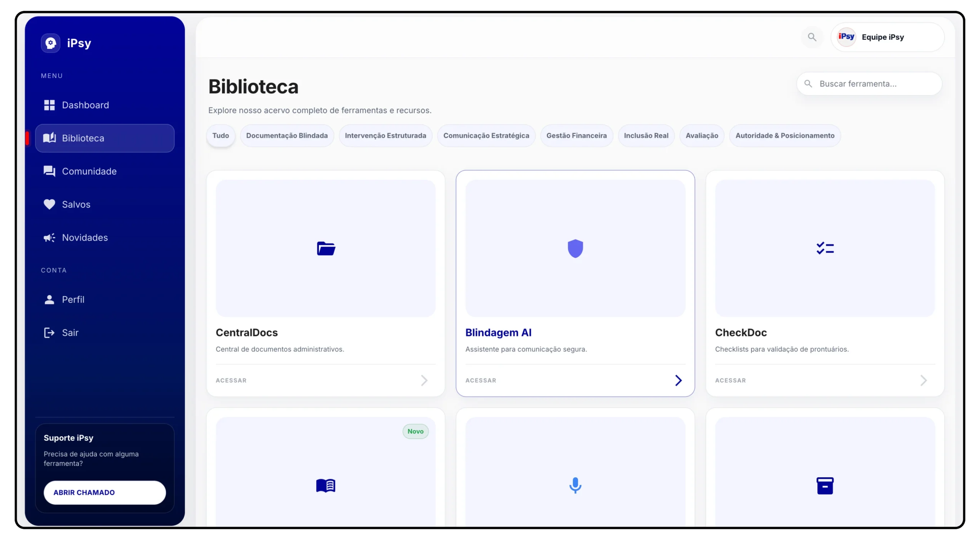Open Salvos heart icon
Viewport: 980px width, 540px height.
click(x=49, y=204)
